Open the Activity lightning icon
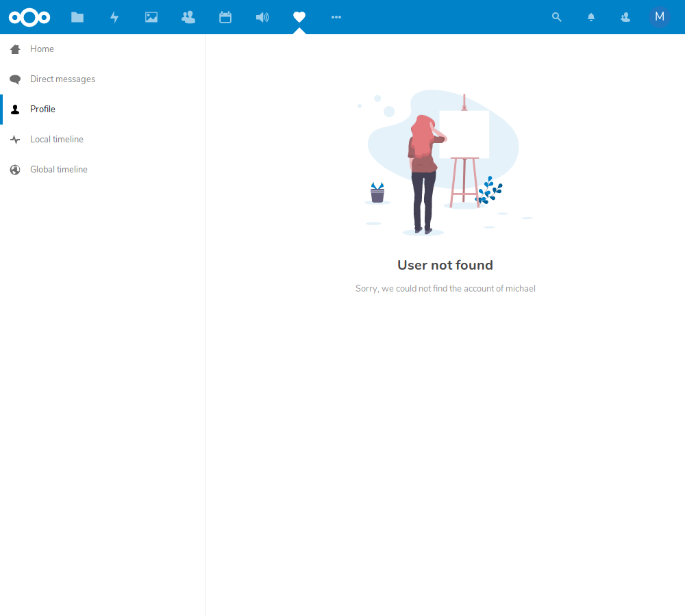Image resolution: width=685 pixels, height=616 pixels. tap(114, 17)
